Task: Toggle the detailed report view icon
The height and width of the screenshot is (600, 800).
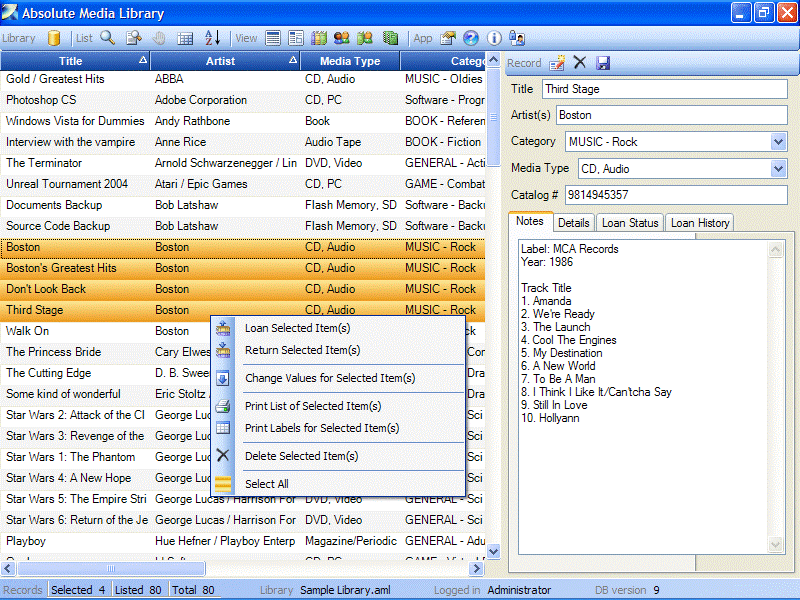Action: 297,38
